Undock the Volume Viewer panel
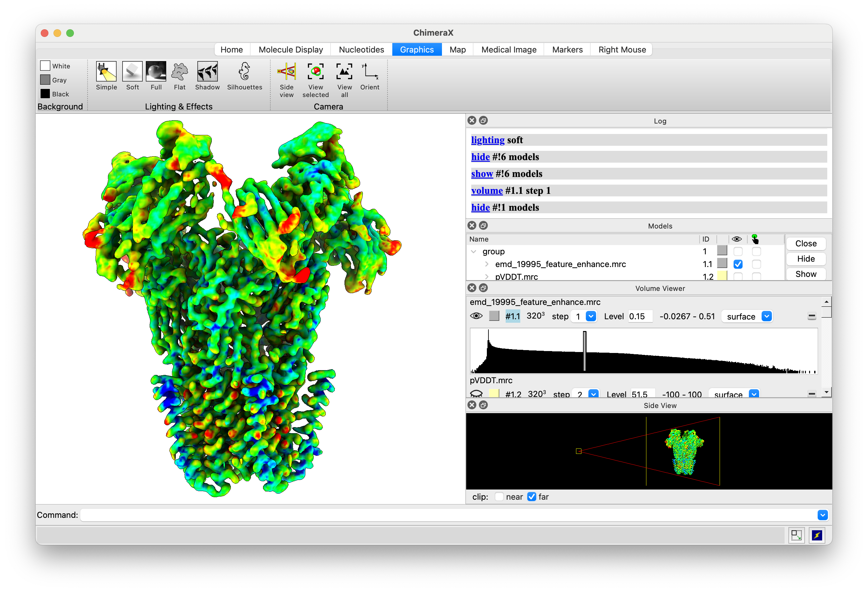This screenshot has height=592, width=868. click(x=483, y=288)
